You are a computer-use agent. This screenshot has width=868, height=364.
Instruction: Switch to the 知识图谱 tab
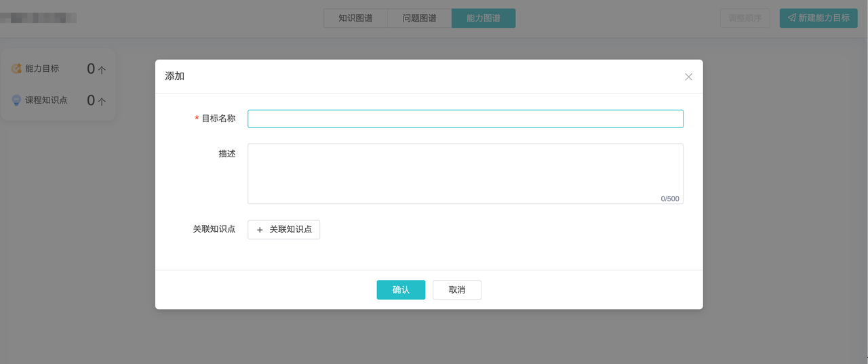(x=355, y=18)
